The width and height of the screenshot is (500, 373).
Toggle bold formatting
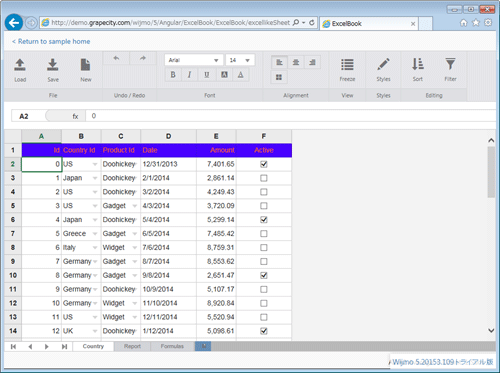click(x=173, y=75)
